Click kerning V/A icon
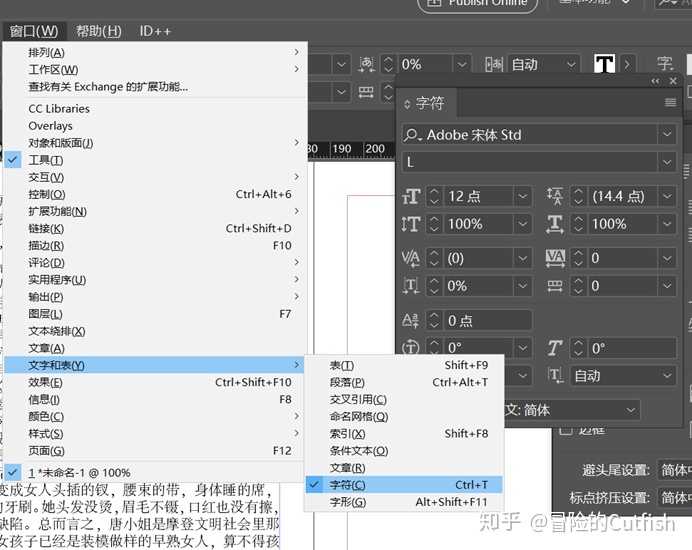This screenshot has width=692, height=550. 410,258
